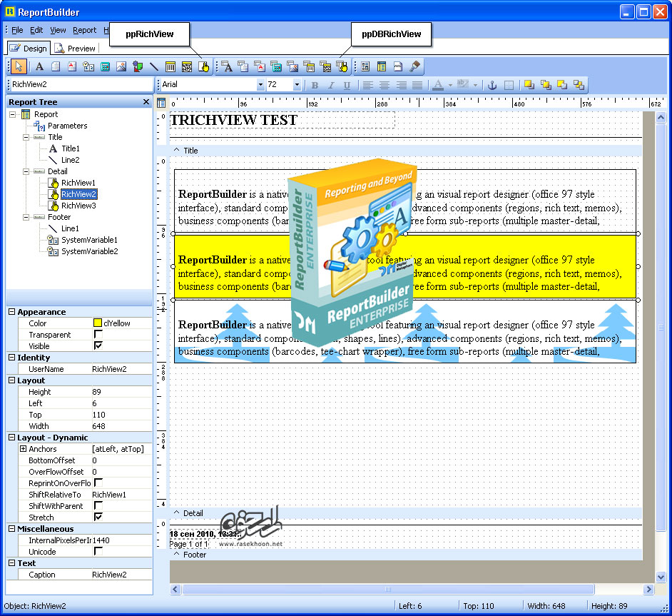Uncheck the Visible property checkbox

point(98,345)
